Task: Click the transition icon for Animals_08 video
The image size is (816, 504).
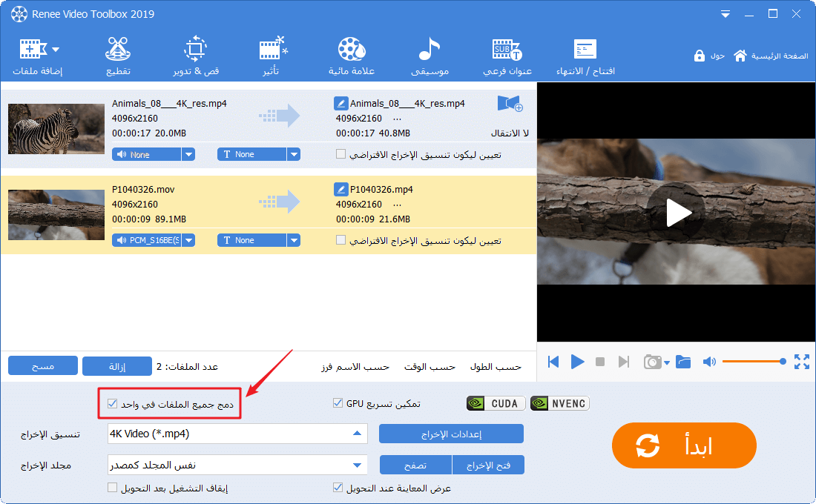Action: [510, 105]
